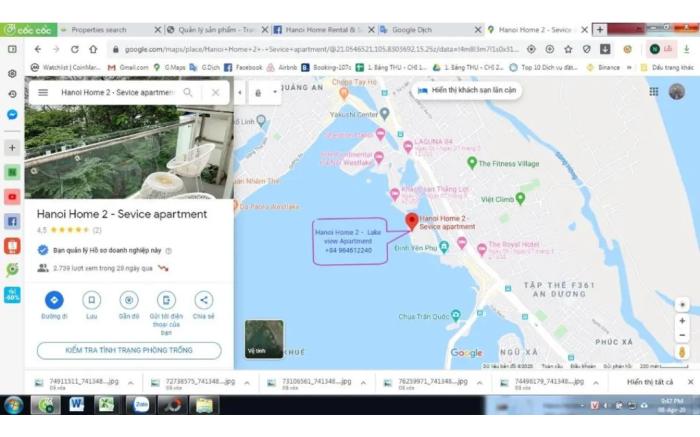Open the 2 reviews link beside the rating
700x437 pixels.
tap(97, 230)
